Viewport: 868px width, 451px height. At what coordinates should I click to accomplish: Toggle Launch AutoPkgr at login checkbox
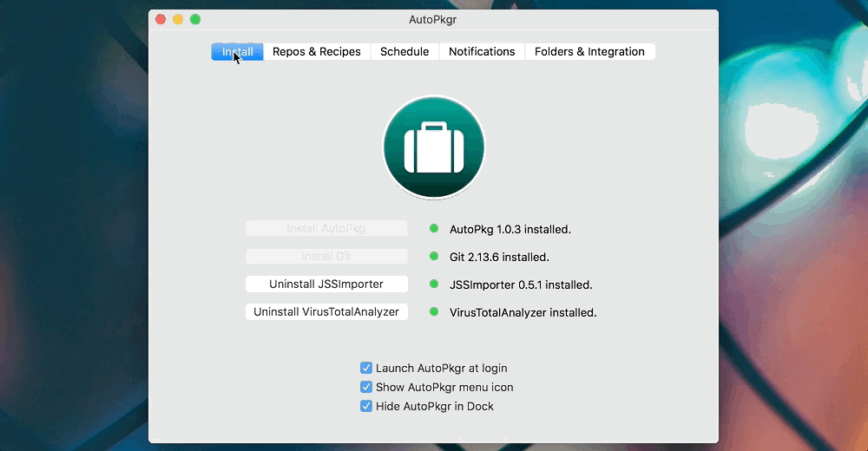coord(366,368)
